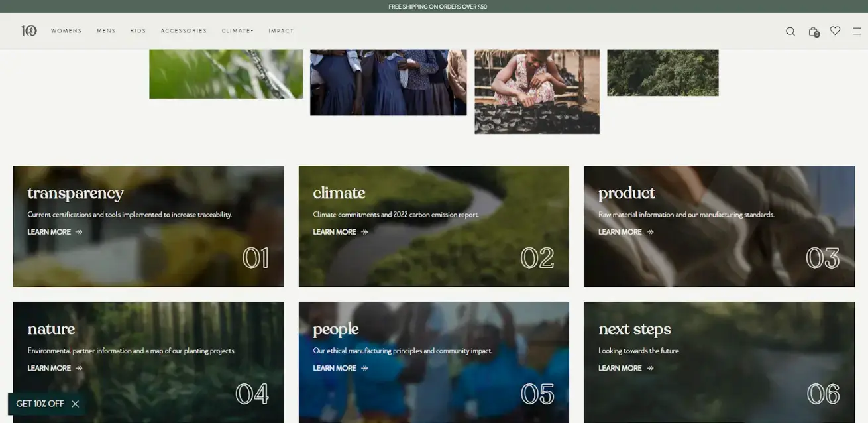Click arrow beside transparency Learn More
The width and height of the screenshot is (868, 423).
point(79,232)
